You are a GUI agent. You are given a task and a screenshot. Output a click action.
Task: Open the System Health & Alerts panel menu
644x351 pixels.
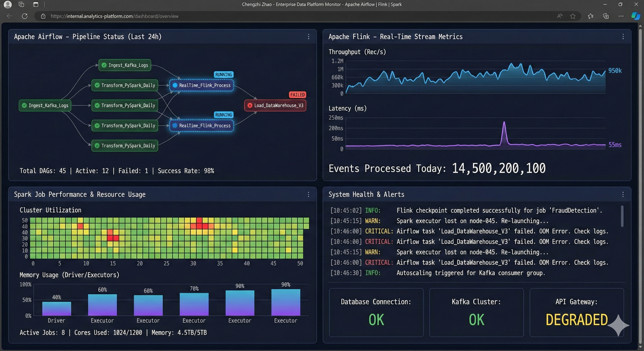pos(623,194)
